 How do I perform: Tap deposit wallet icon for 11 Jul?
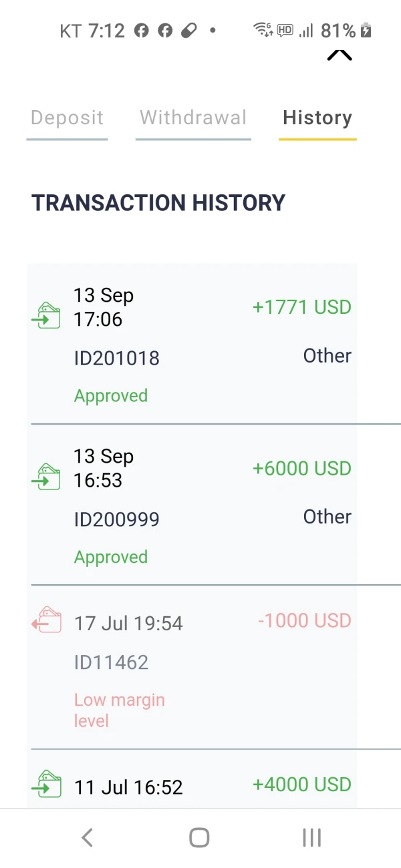coord(46,784)
